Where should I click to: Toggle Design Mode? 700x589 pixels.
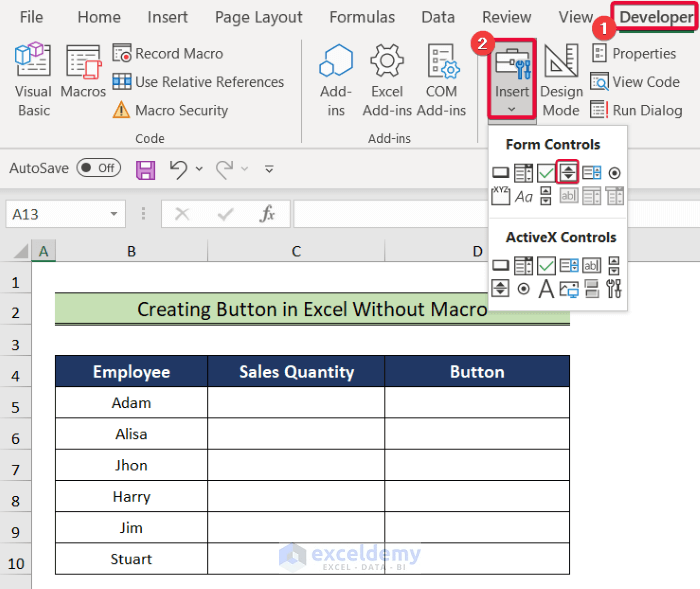(x=561, y=80)
